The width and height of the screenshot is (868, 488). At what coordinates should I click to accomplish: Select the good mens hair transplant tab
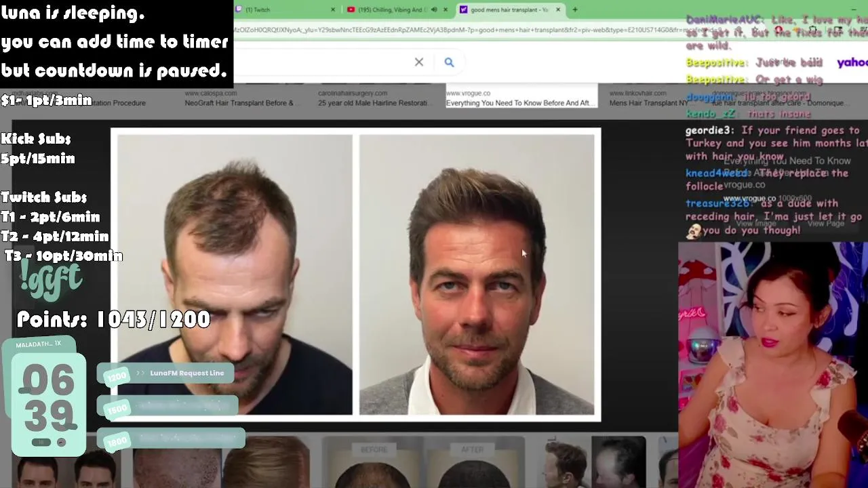(x=510, y=9)
